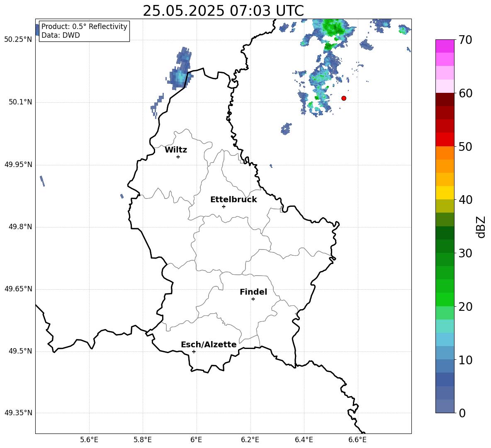Click the dark red colorbar segment below 60
Viewport: 491px width, 448px height.
pyautogui.click(x=445, y=99)
